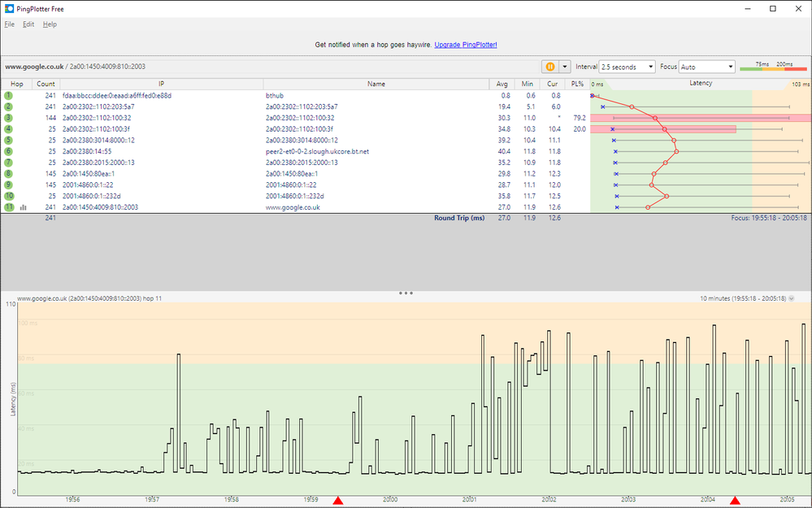The width and height of the screenshot is (812, 508).
Task: Select the hop 6 green number icon
Action: [x=9, y=151]
